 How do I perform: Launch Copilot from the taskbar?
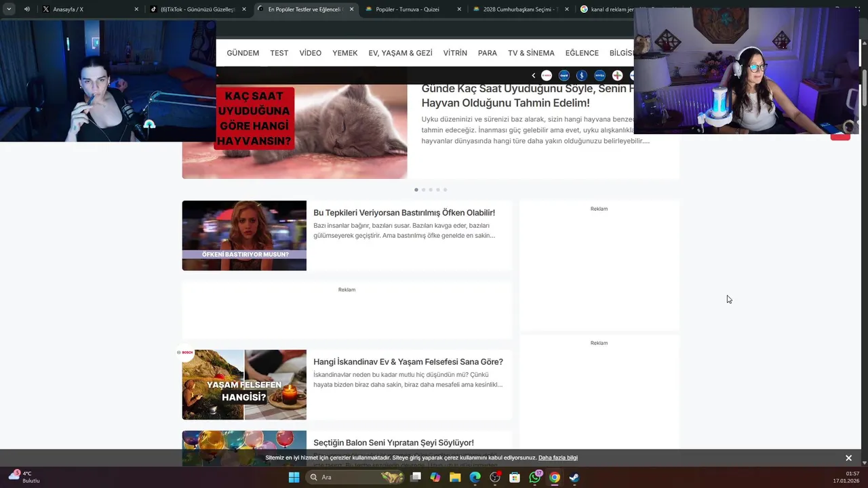click(x=435, y=477)
